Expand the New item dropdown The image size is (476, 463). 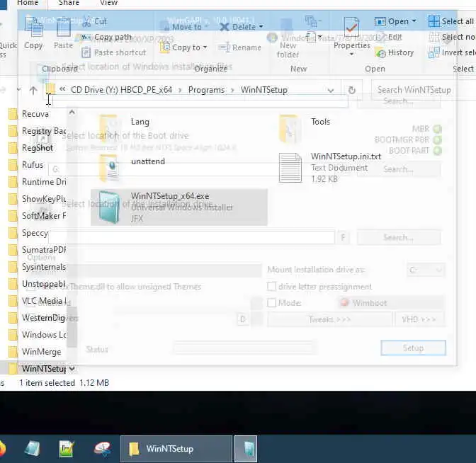coord(313,21)
